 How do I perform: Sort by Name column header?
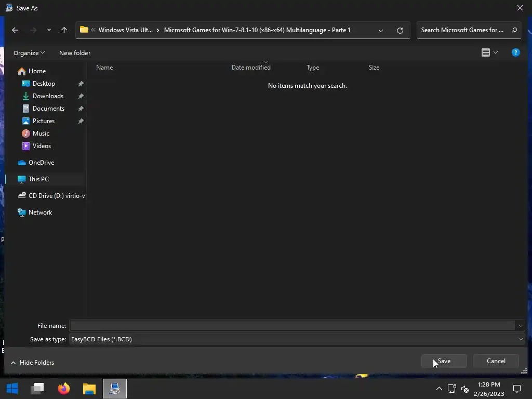[104, 68]
